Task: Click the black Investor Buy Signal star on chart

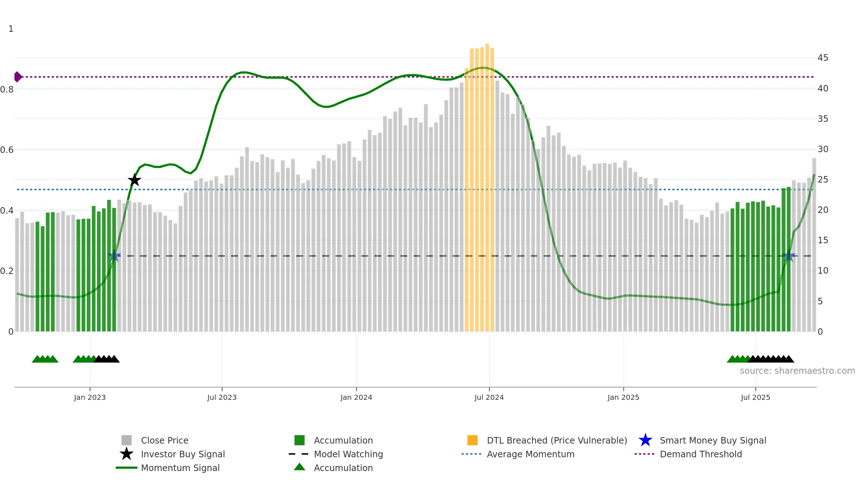Action: [x=135, y=180]
